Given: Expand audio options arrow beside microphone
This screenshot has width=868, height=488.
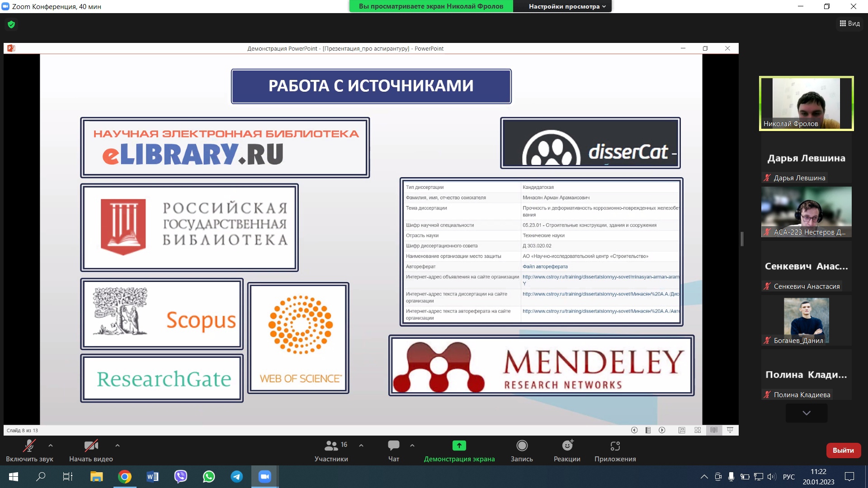Looking at the screenshot, I should 51,446.
